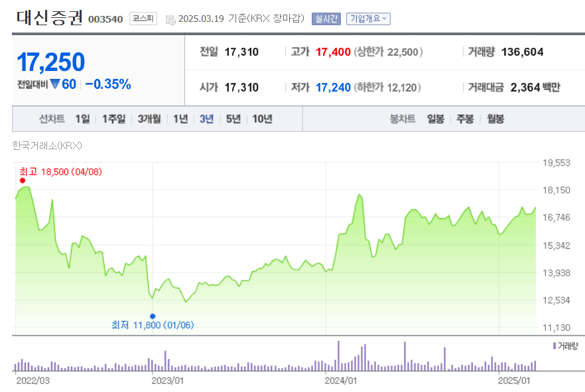Click the 고가 value 17,400
The height and width of the screenshot is (392, 585).
[x=333, y=52]
